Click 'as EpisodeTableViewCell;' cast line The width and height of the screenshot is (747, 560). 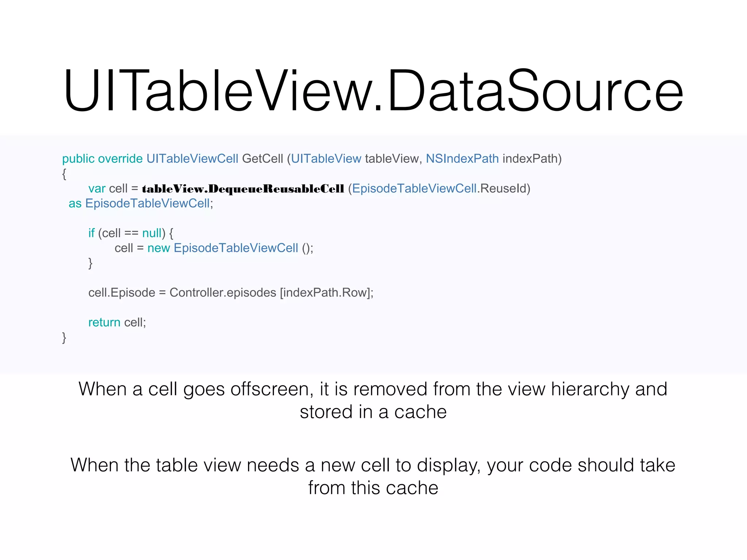coord(141,203)
